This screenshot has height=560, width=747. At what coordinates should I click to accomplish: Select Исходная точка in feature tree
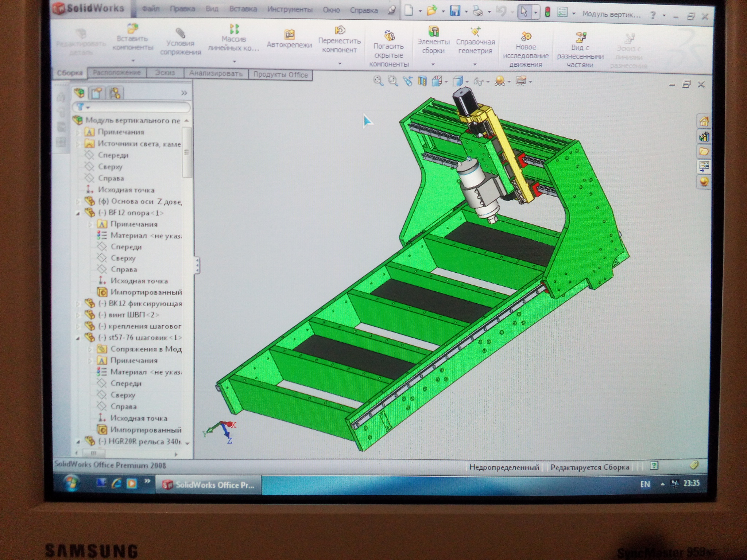(126, 190)
